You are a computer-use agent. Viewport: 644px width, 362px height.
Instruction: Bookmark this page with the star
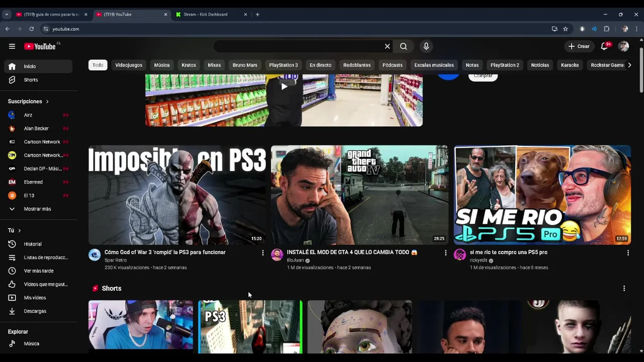pos(566,29)
